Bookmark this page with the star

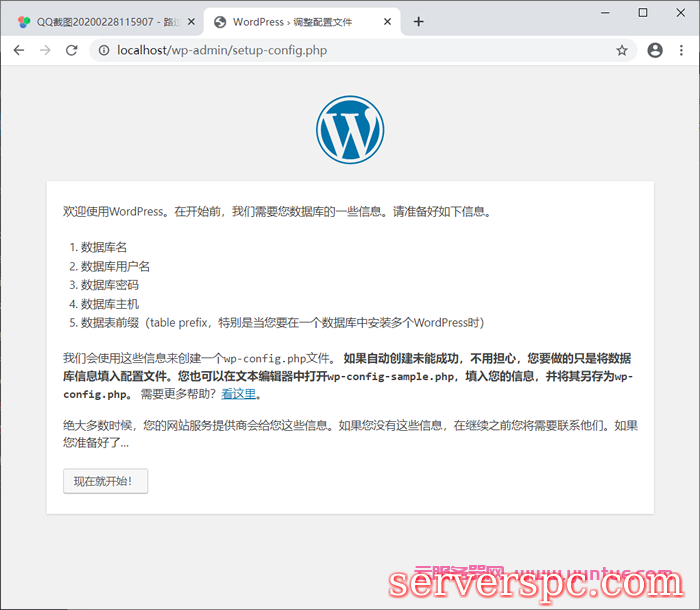tap(621, 50)
